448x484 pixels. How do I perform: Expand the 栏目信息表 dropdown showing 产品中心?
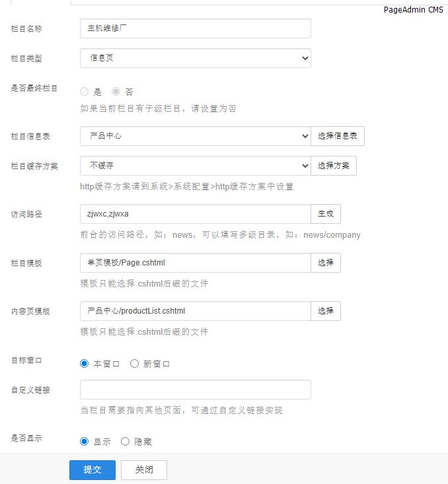pyautogui.click(x=195, y=136)
